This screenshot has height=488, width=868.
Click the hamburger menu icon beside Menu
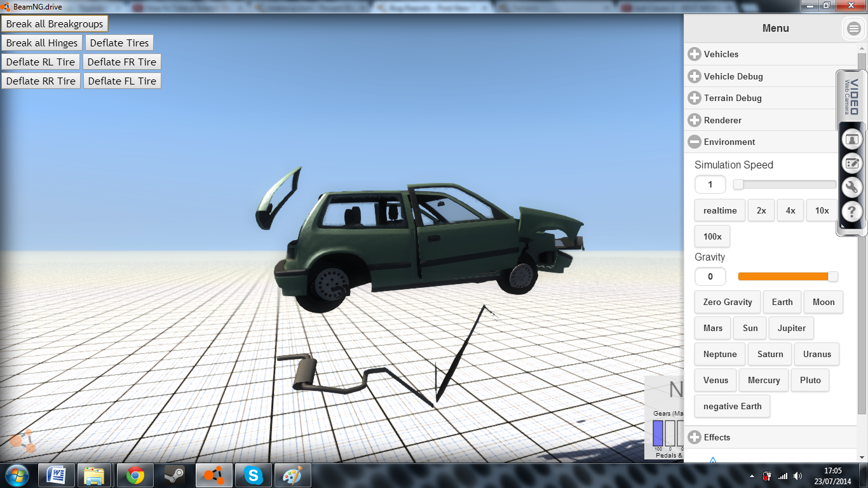point(853,29)
